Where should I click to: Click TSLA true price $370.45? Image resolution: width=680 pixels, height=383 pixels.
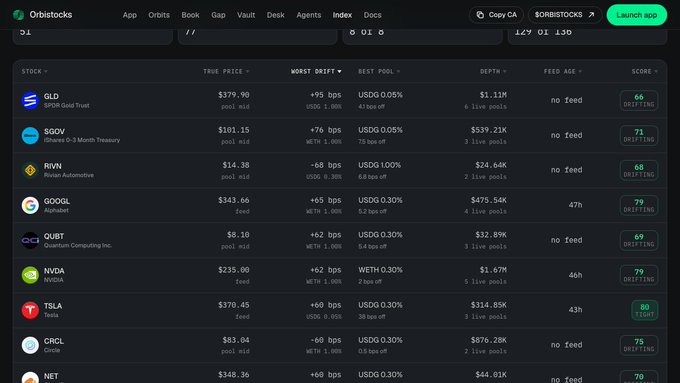[x=234, y=305]
